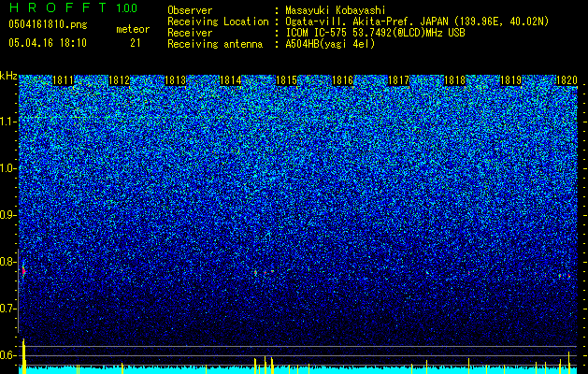This screenshot has width=588, height=374.
Task: Click the 1817 time marker
Action: coord(398,80)
